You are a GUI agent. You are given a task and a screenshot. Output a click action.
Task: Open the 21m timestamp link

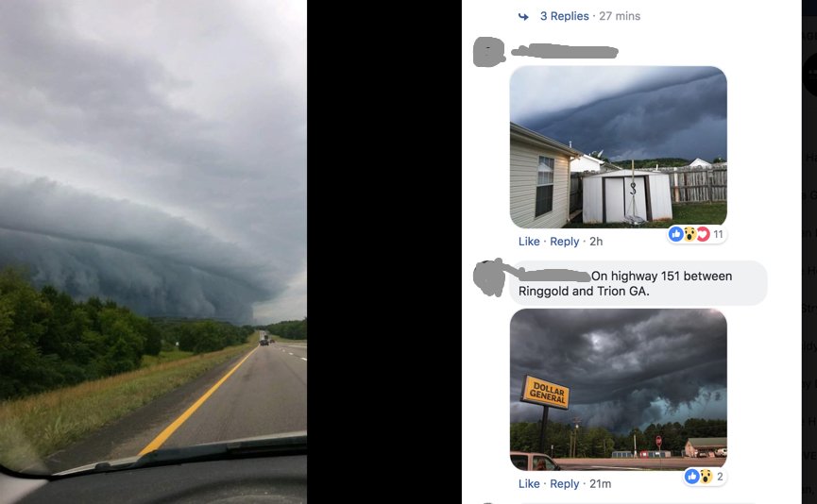[601, 483]
